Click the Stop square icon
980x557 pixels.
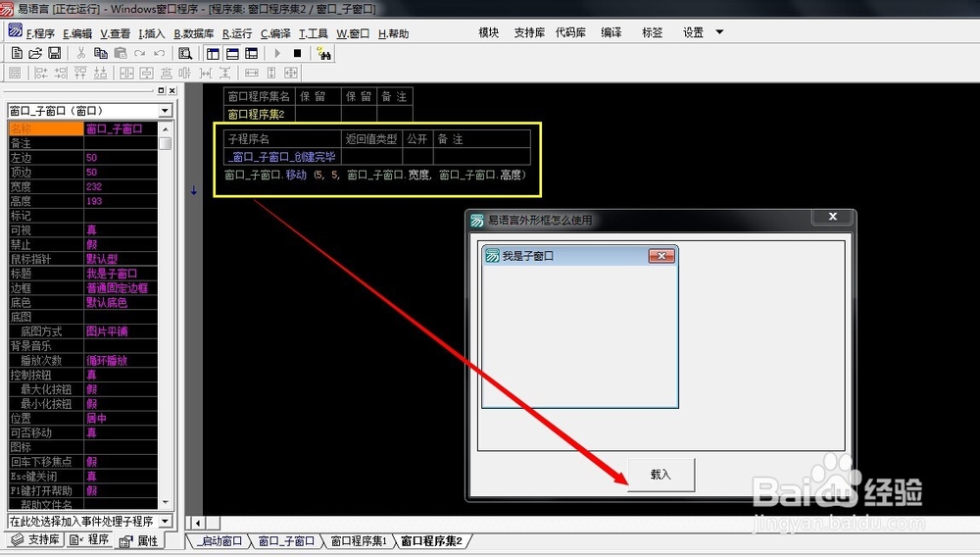coord(298,54)
